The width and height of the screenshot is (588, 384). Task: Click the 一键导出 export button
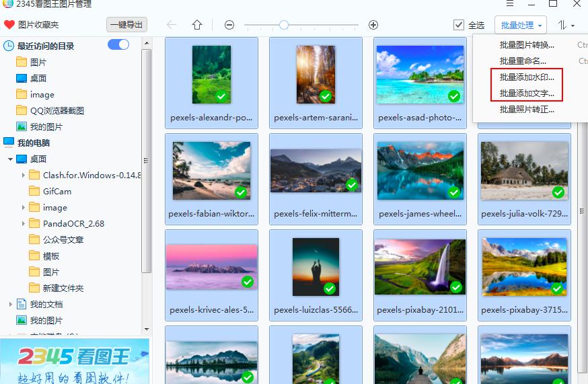coord(126,25)
